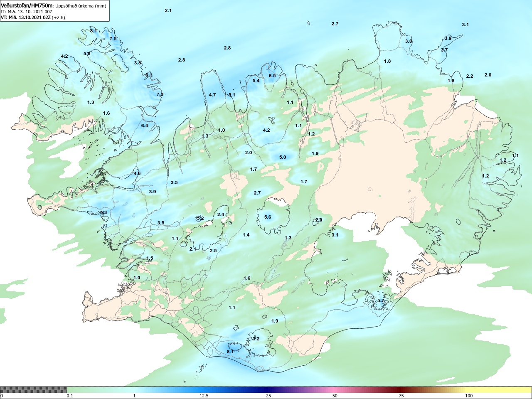Pick the 5.7 precipitation label
The image size is (532, 399).
click(381, 300)
